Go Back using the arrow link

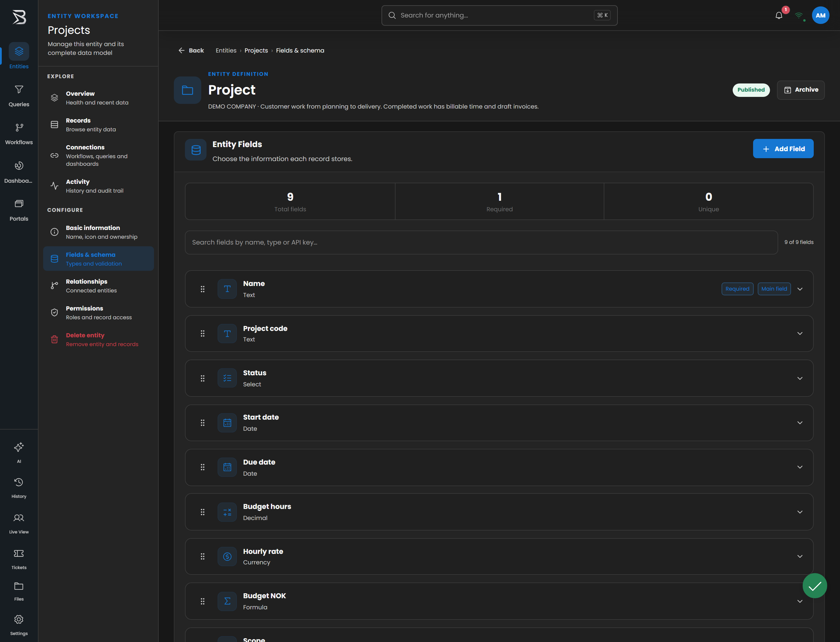tap(191, 50)
